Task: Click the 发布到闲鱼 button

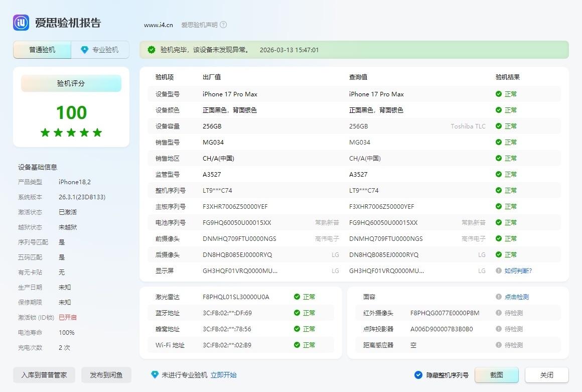Action: pos(106,375)
